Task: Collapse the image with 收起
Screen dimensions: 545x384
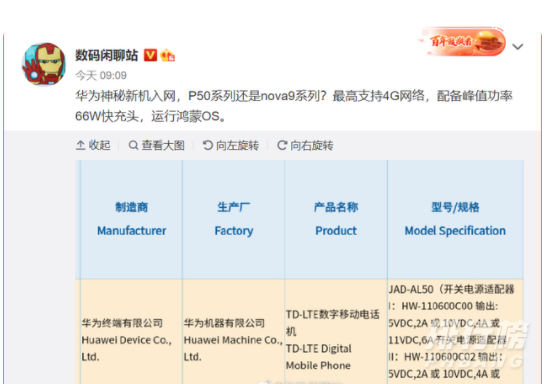Action: click(x=93, y=145)
